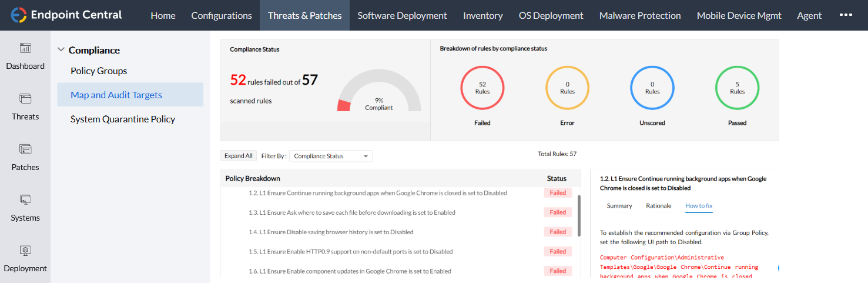Select Policy Groups in sidebar
This screenshot has height=283, width=868.
[x=99, y=71]
